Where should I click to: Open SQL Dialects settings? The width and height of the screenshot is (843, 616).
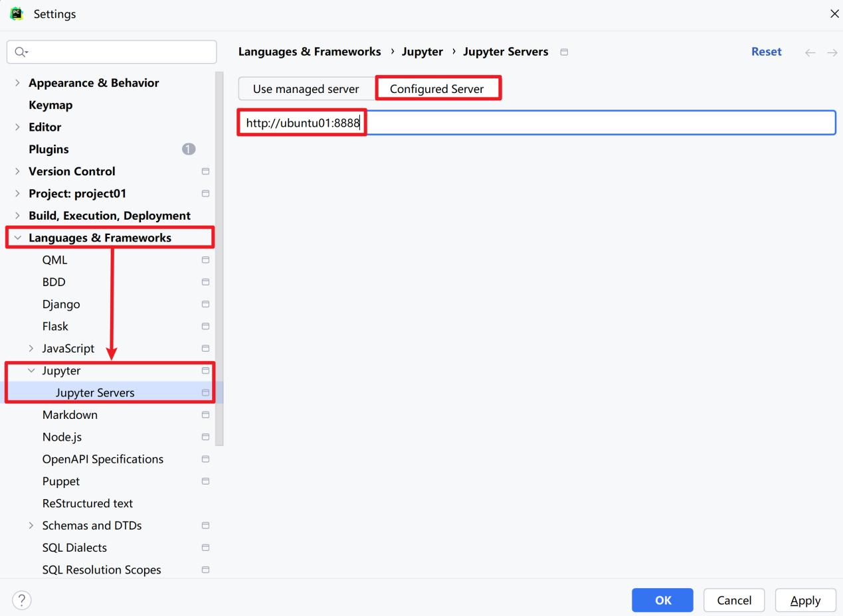(74, 548)
